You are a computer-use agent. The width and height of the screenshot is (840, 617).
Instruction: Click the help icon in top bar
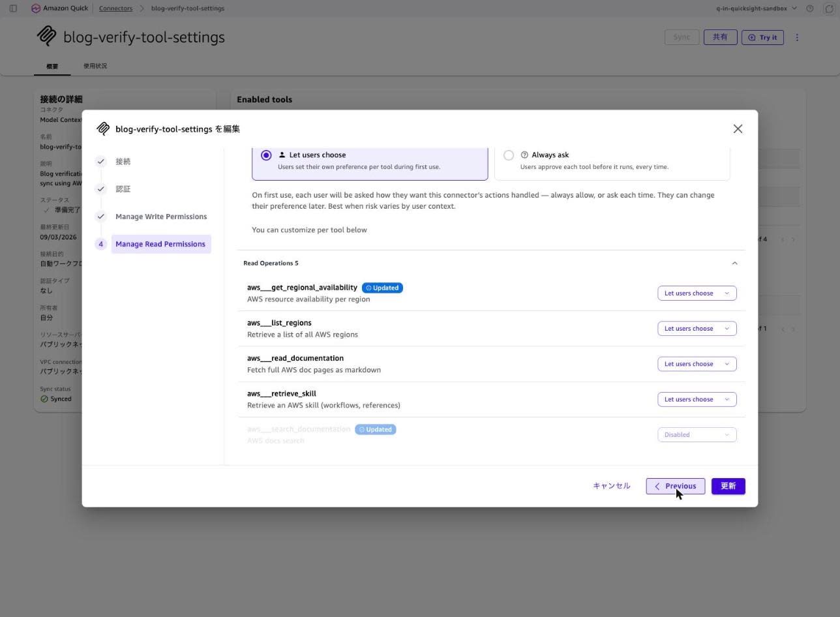810,8
